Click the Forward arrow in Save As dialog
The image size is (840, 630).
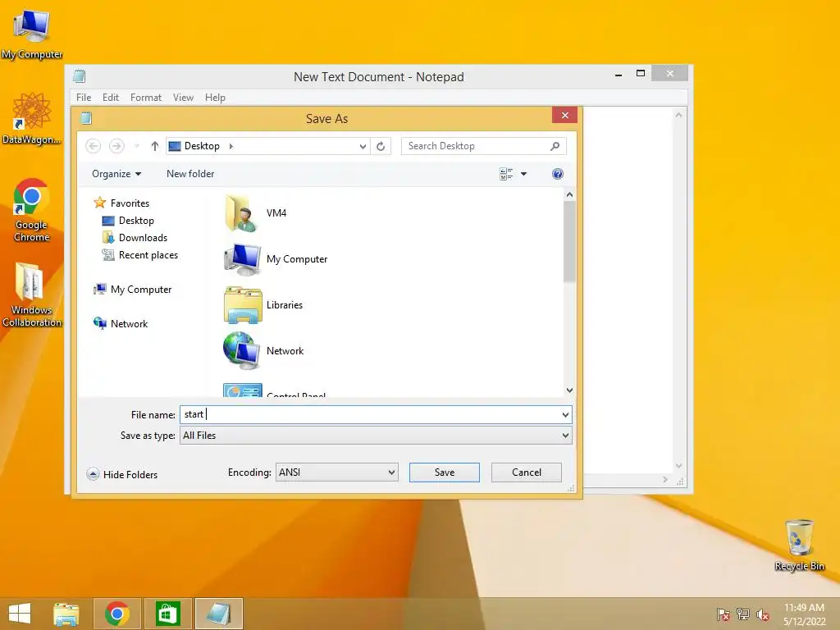tap(116, 146)
